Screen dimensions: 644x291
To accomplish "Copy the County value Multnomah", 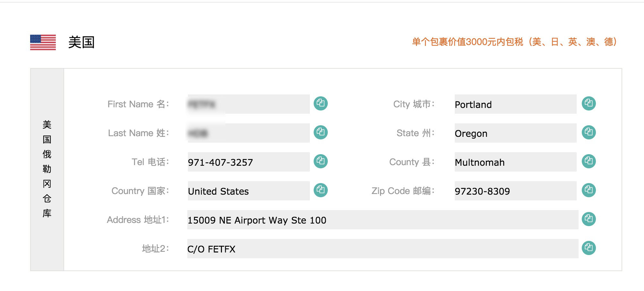I will (x=589, y=161).
